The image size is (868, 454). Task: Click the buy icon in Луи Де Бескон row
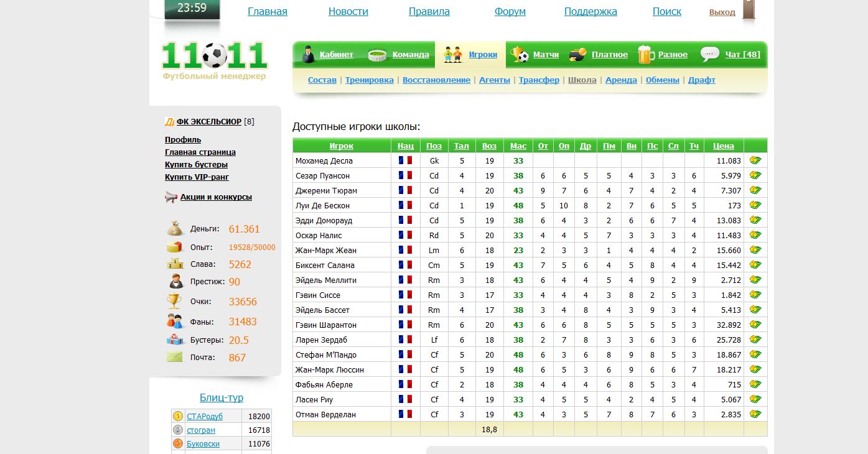755,205
